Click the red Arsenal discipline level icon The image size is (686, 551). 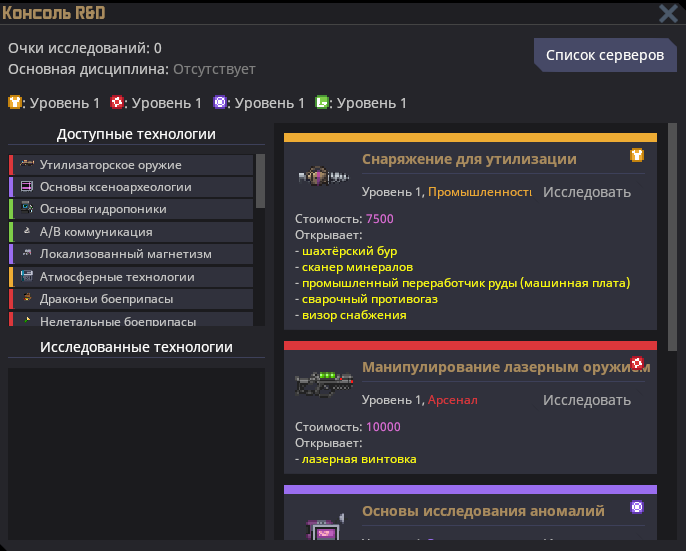click(117, 103)
